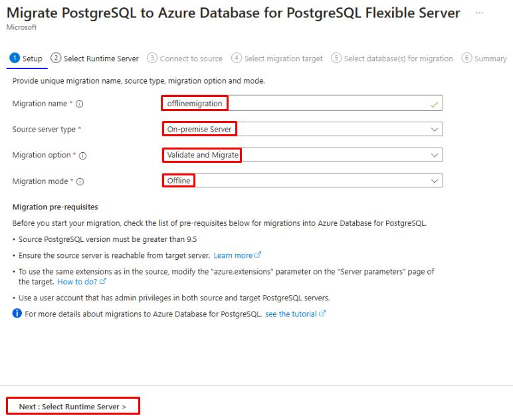Click the info icon next to Migration mode
The height and width of the screenshot is (420, 513).
click(80, 182)
